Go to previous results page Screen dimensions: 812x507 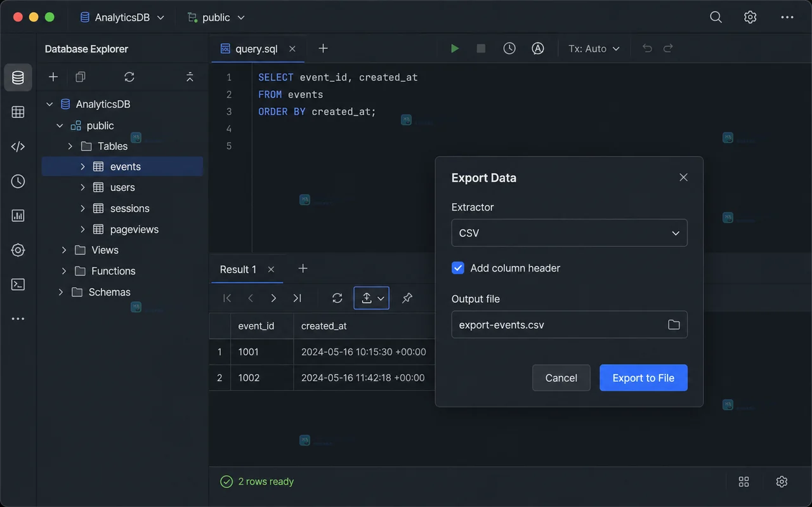[251, 298]
